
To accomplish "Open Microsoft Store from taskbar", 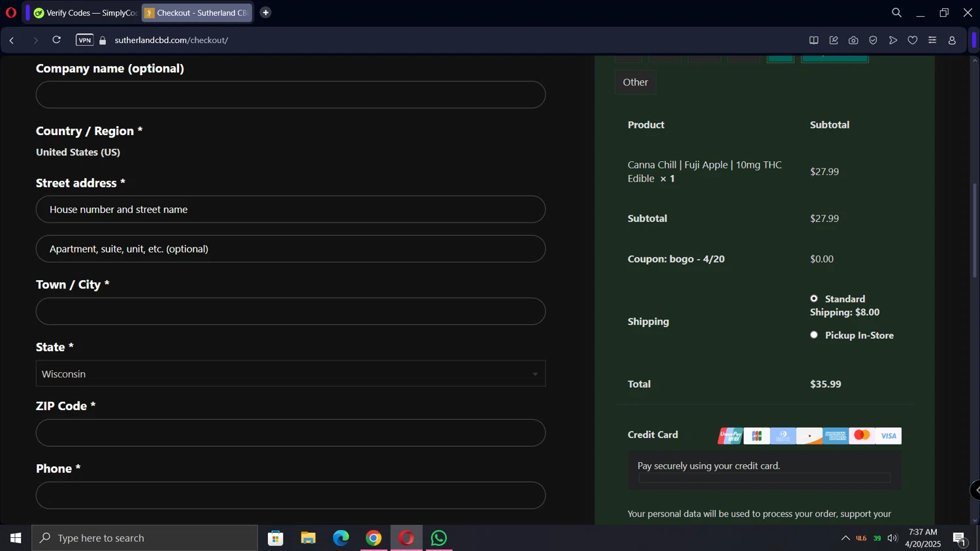I will (276, 538).
